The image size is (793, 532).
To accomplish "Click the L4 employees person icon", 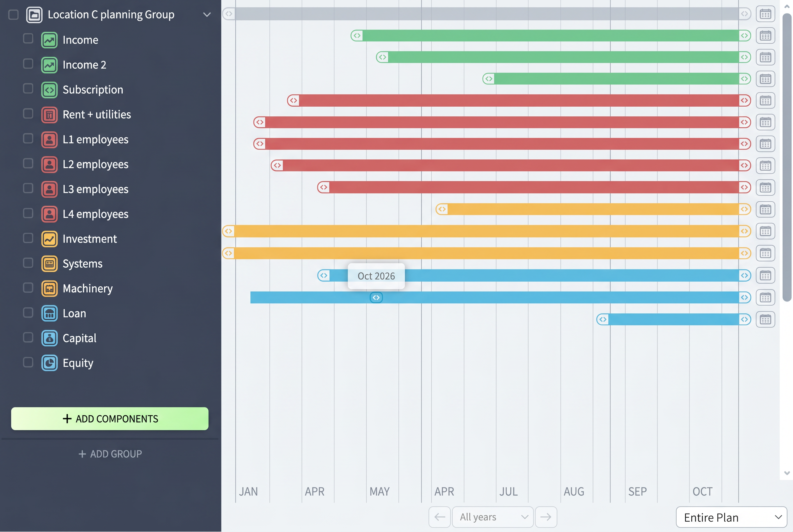I will point(50,214).
